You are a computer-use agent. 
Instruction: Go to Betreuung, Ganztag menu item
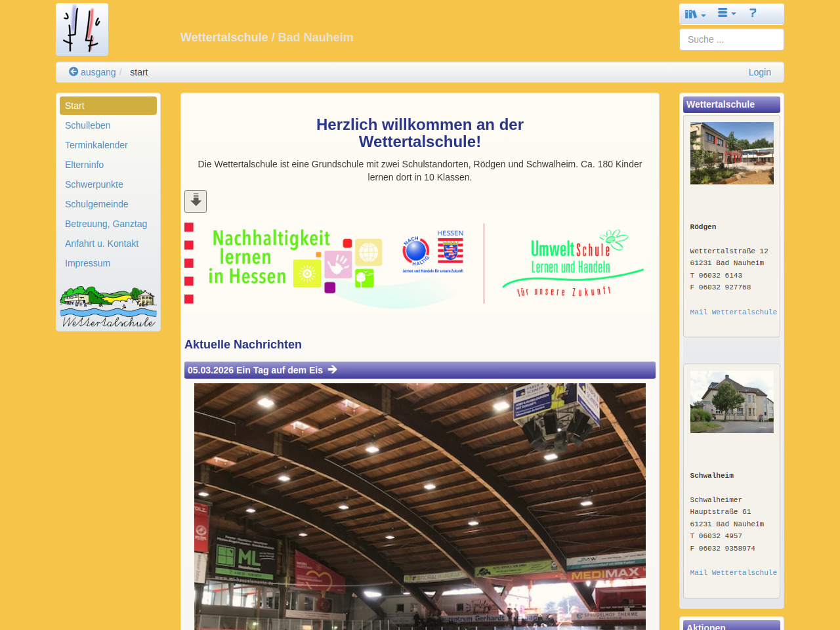(x=106, y=224)
